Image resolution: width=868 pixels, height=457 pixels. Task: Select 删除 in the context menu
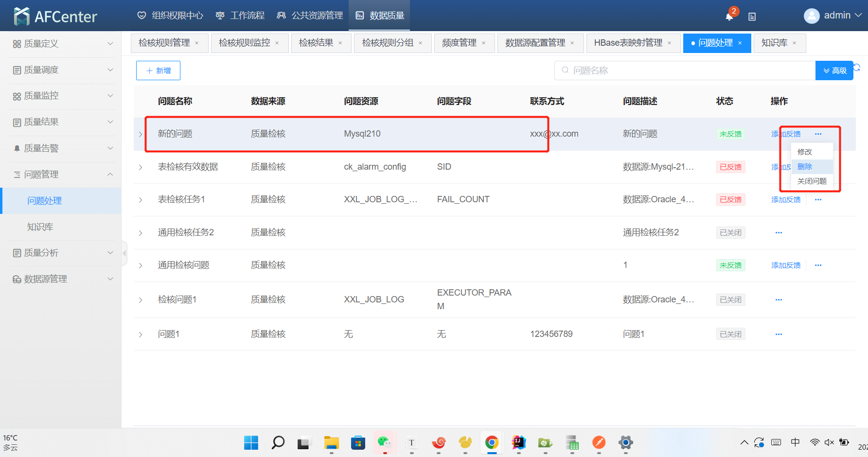(x=805, y=167)
